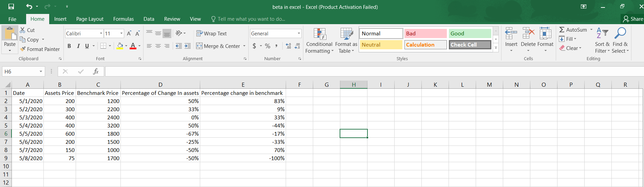Switch to the Data tab
The image size is (644, 187).
point(149,19)
